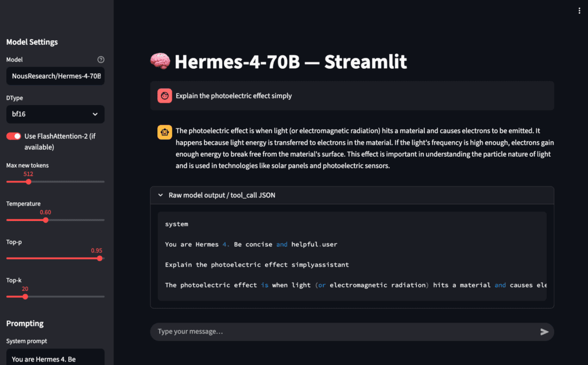The image size is (588, 365).
Task: Focus the Model name input field
Action: pos(56,76)
